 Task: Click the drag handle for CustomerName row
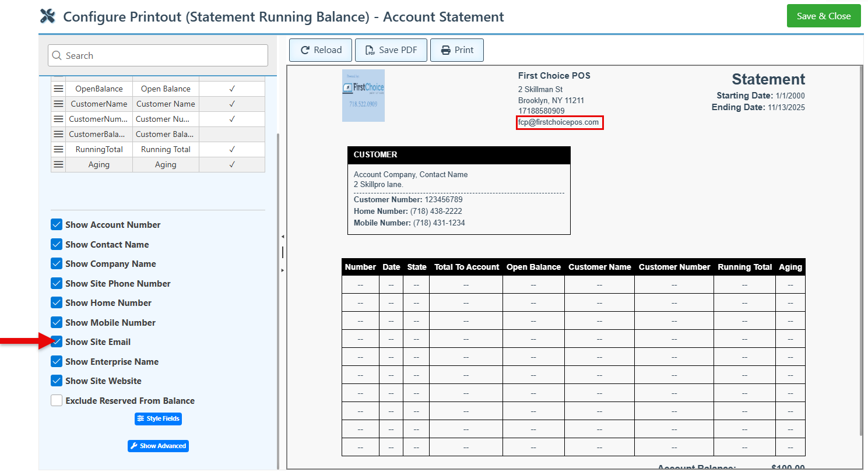(x=58, y=104)
